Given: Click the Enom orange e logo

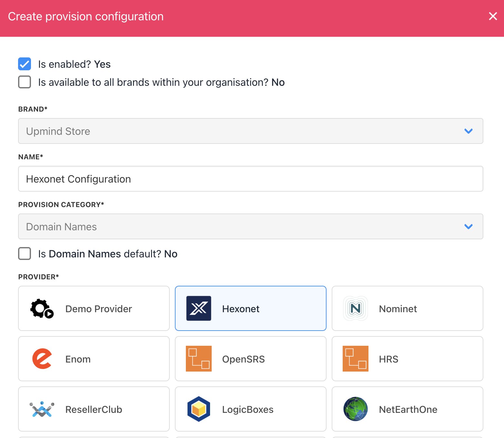Looking at the screenshot, I should pos(42,359).
